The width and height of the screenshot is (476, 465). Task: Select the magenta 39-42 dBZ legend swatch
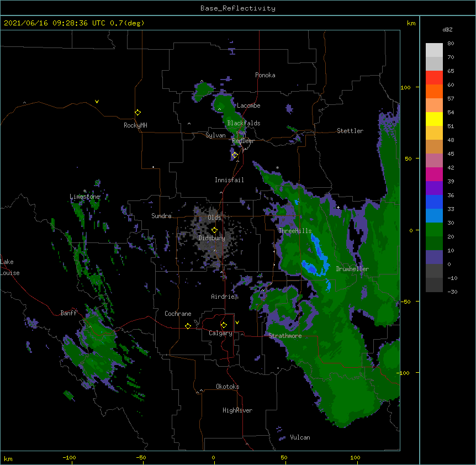point(434,174)
